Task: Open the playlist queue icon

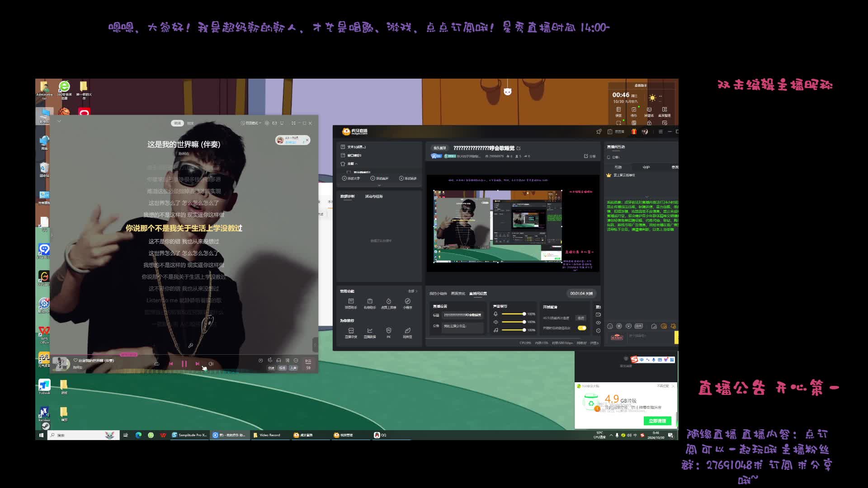Action: (308, 361)
